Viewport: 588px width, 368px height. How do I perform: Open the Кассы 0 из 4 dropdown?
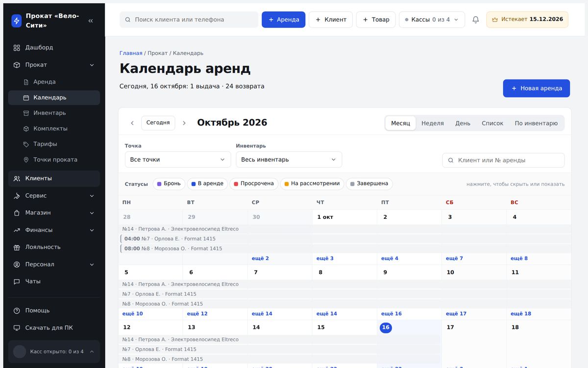click(432, 20)
